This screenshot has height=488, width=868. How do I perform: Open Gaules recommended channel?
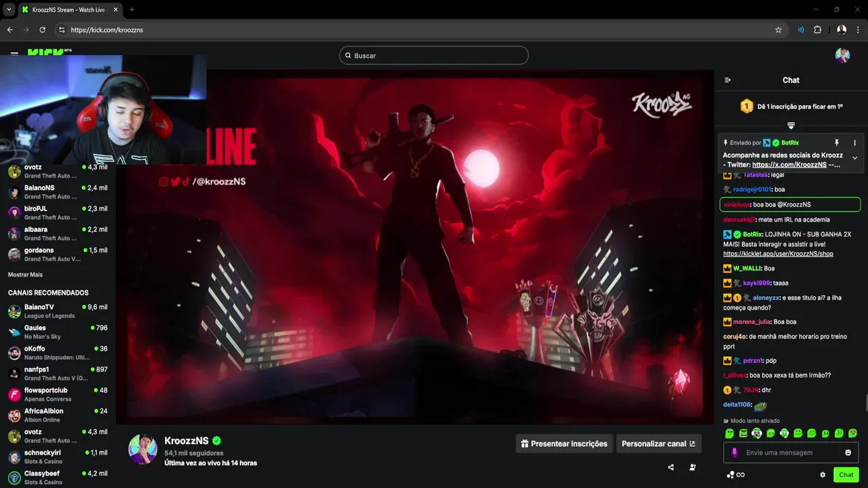click(x=58, y=332)
